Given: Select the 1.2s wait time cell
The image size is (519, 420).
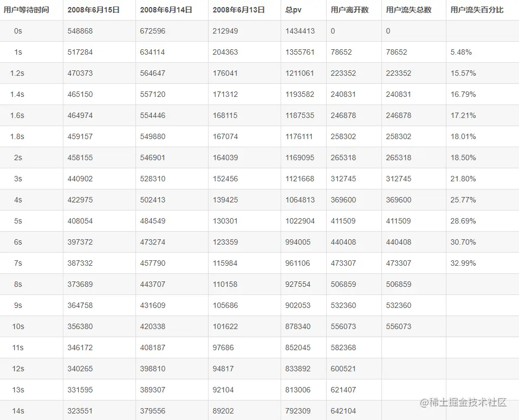Looking at the screenshot, I should click(17, 73).
